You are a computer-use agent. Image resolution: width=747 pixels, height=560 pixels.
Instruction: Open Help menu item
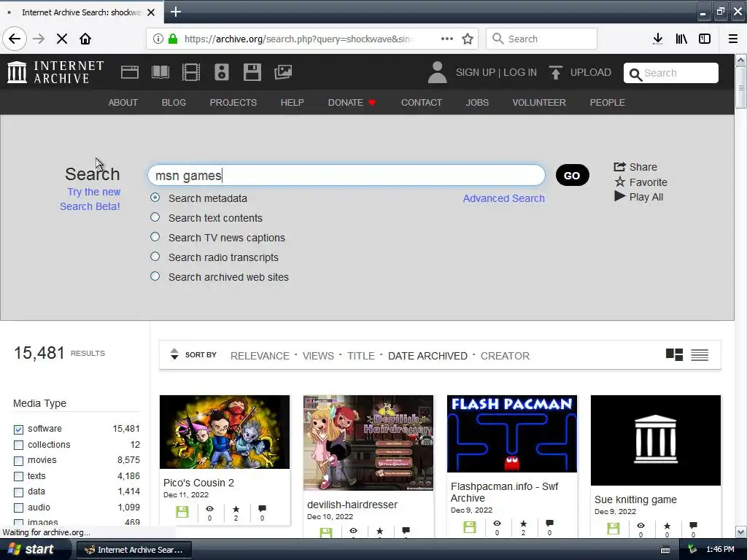click(292, 102)
